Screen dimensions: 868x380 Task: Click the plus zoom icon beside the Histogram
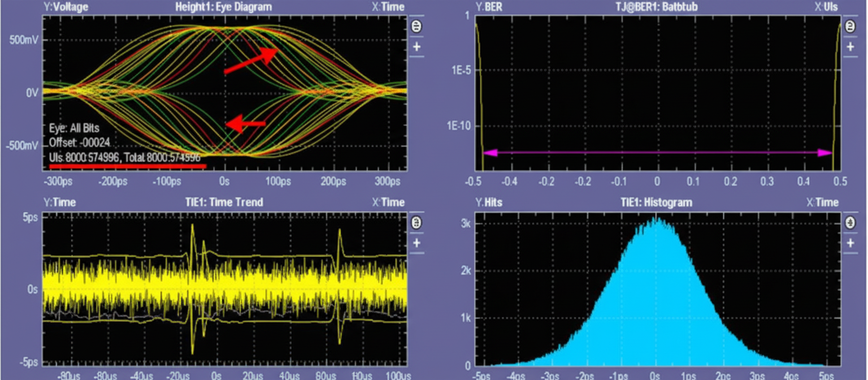(849, 242)
